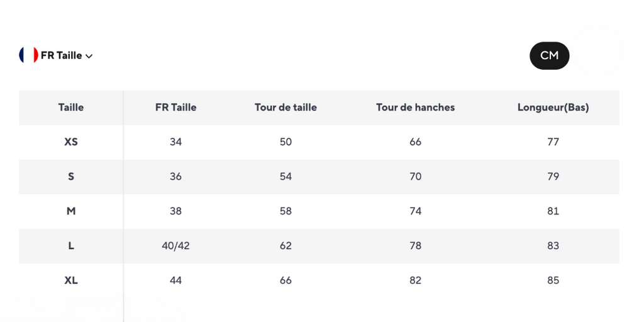Click FR size 34 in the XS row

[175, 142]
